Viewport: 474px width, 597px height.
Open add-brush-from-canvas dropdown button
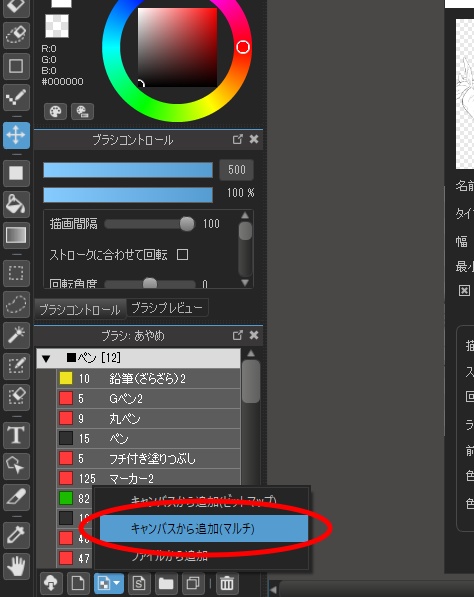click(x=109, y=583)
